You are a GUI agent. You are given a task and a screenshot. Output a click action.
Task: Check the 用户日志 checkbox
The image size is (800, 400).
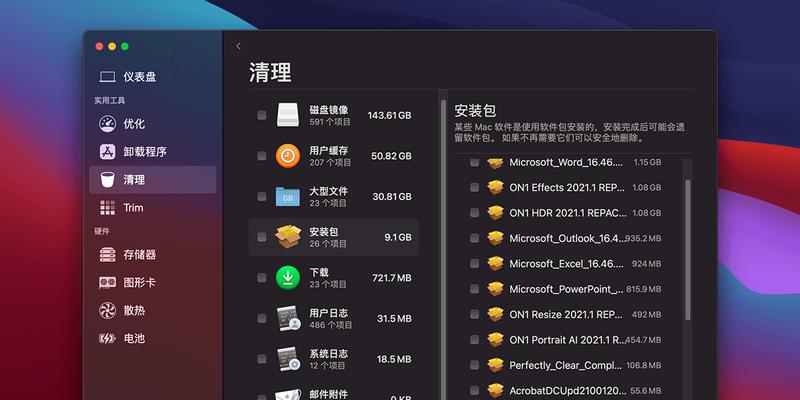pos(262,318)
